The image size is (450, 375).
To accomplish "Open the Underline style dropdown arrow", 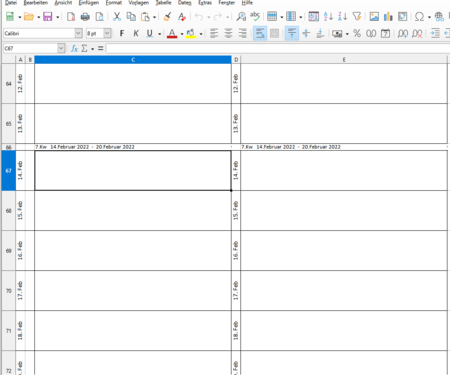I will (x=159, y=34).
